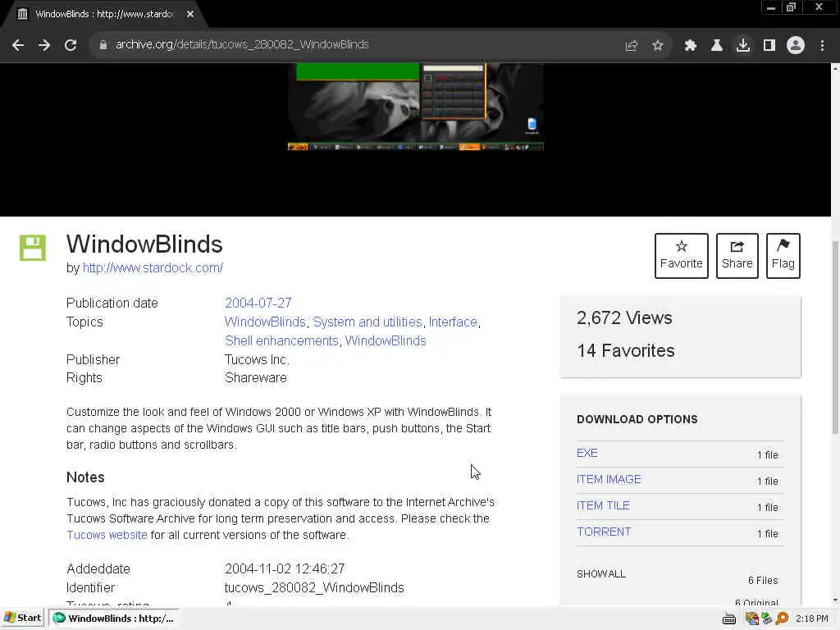Click the Notes heading

[85, 477]
